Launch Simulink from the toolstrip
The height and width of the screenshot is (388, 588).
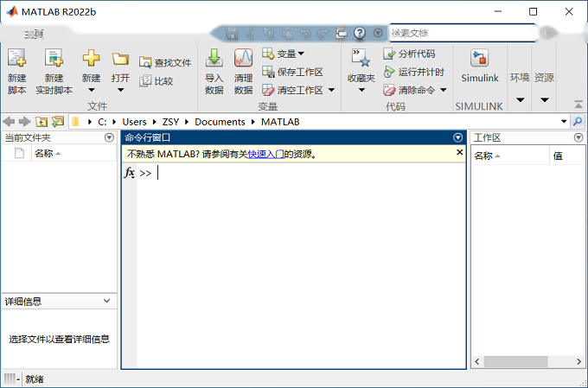point(480,66)
